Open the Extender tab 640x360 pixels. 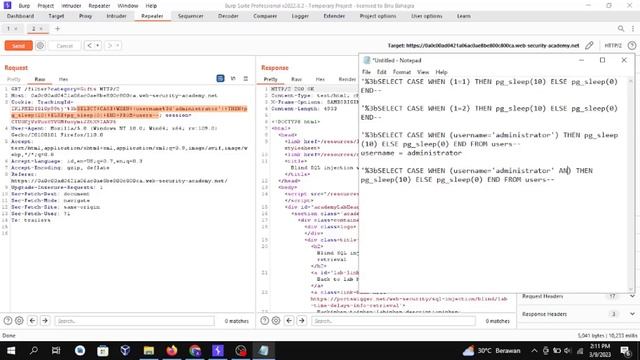click(x=334, y=16)
